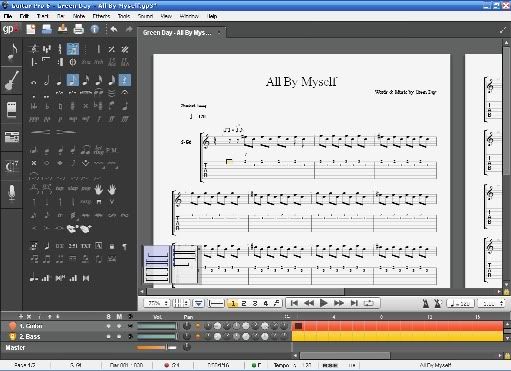
Task: Click the TXT text insertion icon
Action: (86, 246)
